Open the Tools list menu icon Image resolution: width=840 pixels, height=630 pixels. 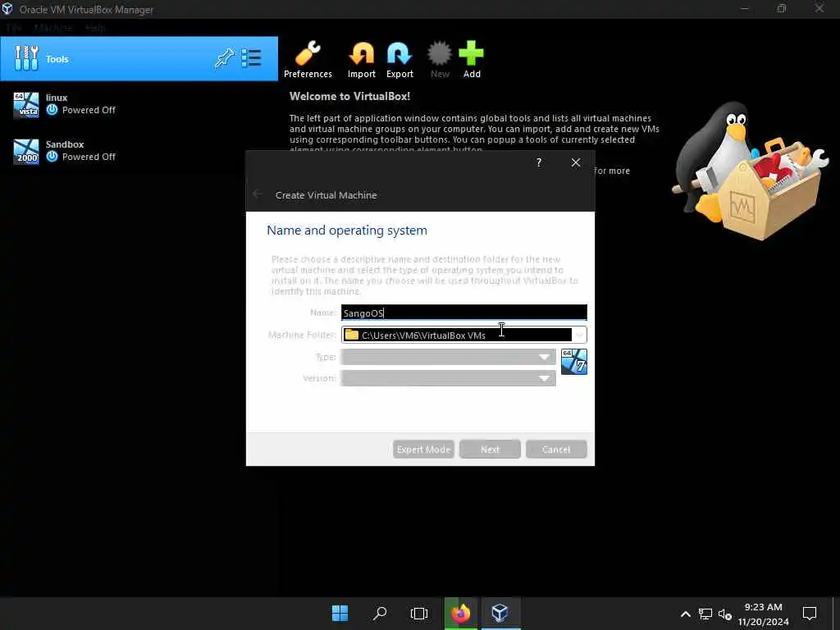tap(251, 58)
